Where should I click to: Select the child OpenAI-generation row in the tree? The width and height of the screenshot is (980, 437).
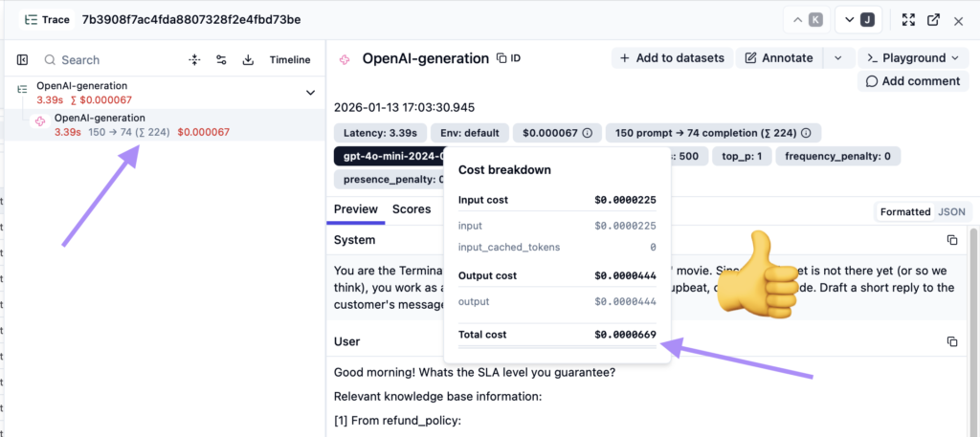[165, 125]
